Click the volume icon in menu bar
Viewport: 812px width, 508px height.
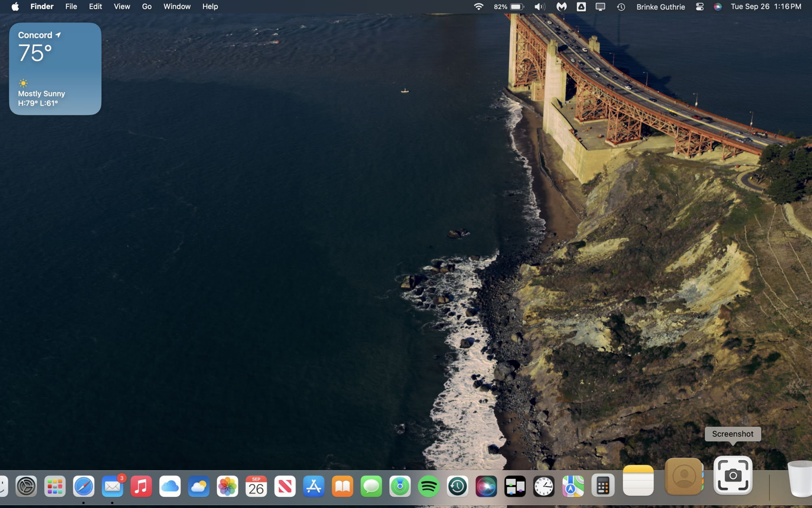click(x=539, y=7)
